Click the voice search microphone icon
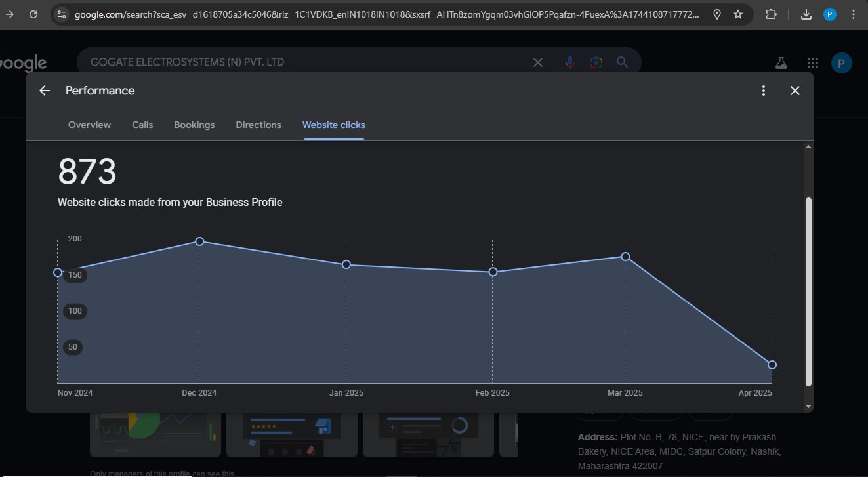Screen dimensions: 868x477 (x=569, y=62)
